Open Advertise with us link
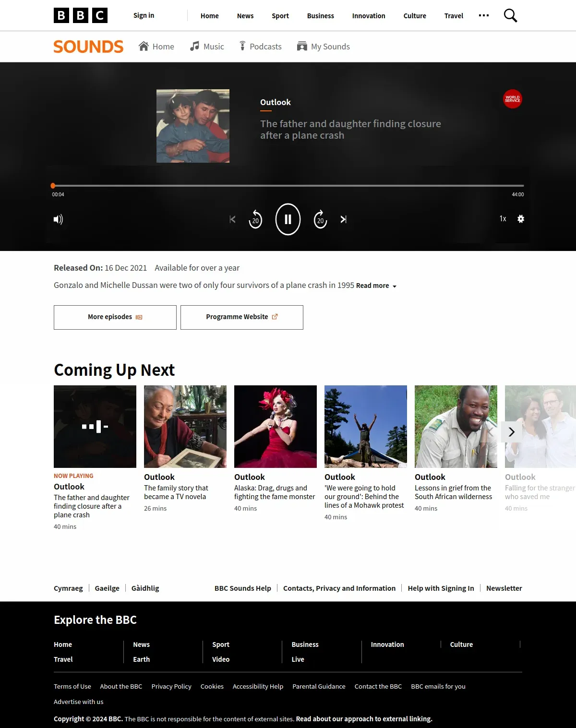This screenshot has width=576, height=728. pos(79,702)
